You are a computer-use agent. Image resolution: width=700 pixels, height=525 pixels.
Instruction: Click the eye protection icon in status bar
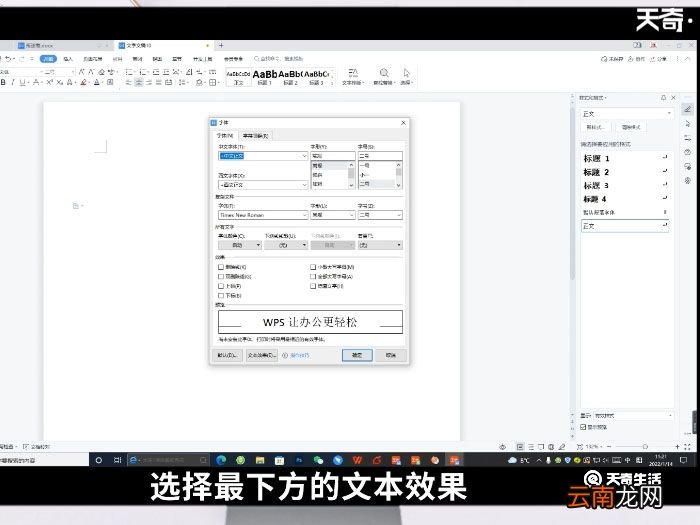502,446
